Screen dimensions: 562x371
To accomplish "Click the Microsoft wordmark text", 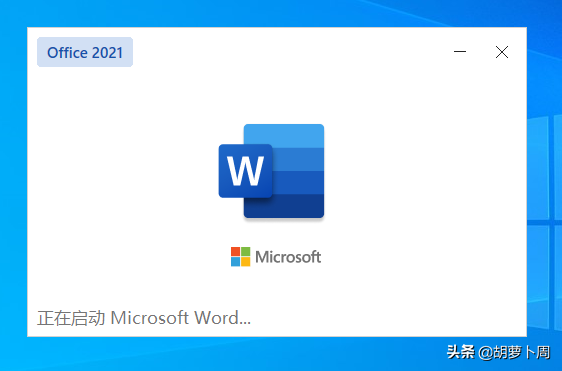I will [x=288, y=257].
